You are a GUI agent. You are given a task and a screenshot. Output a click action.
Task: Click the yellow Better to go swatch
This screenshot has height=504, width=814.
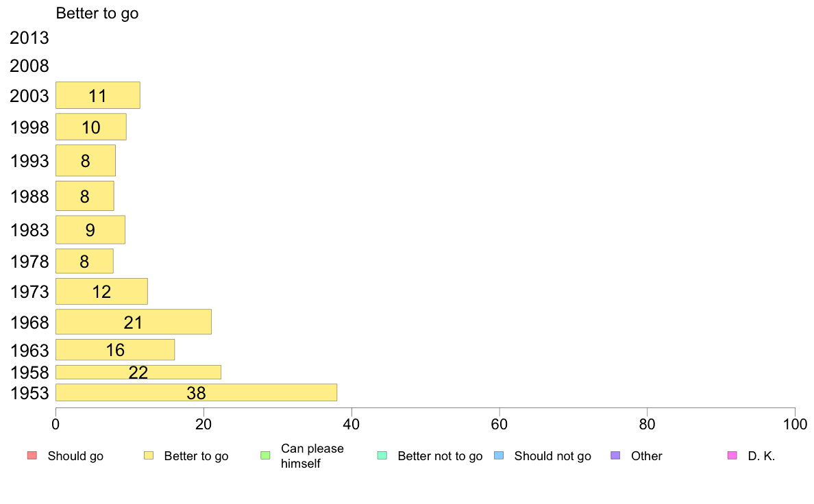pos(148,455)
